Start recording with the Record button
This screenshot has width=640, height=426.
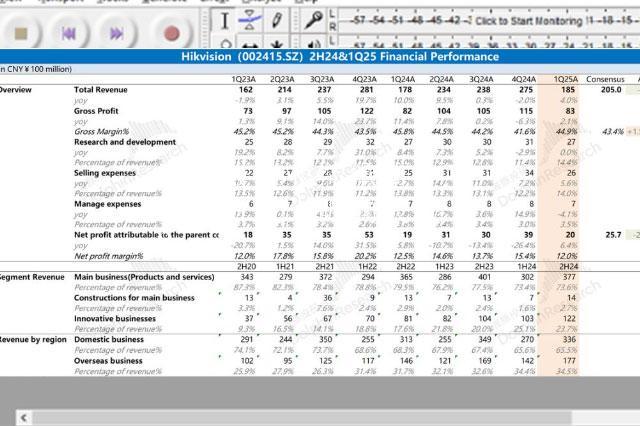click(x=171, y=33)
